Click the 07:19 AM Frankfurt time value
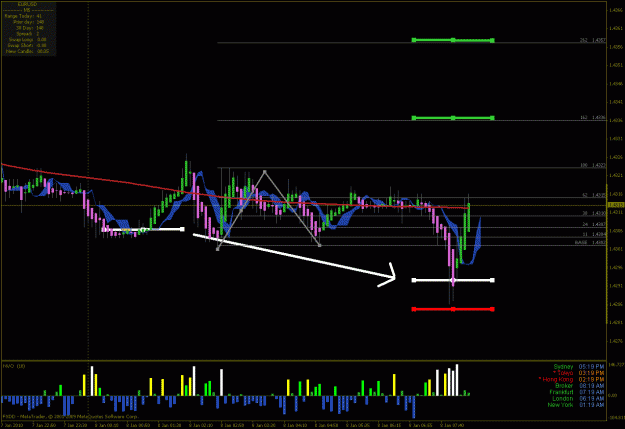The width and height of the screenshot is (625, 429). [x=591, y=392]
